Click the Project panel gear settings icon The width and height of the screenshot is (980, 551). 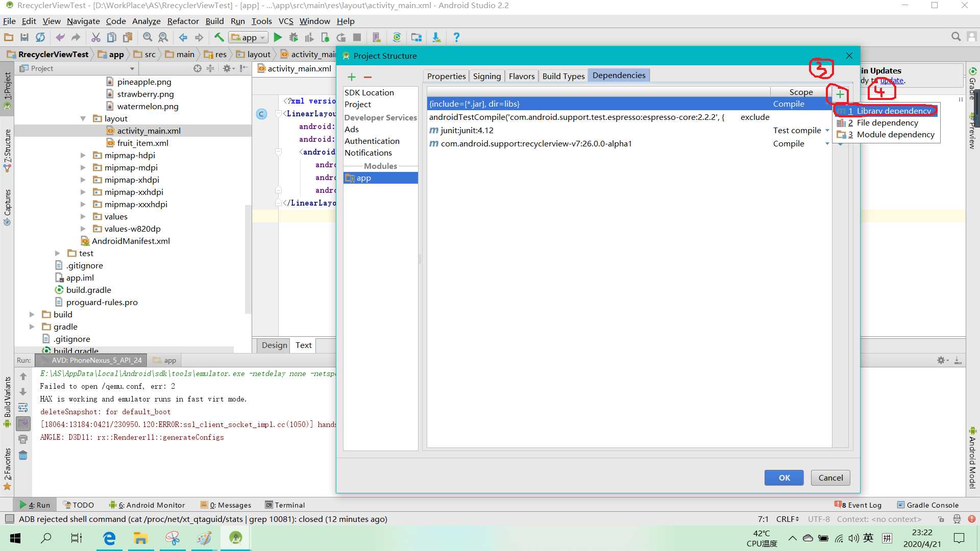click(227, 68)
